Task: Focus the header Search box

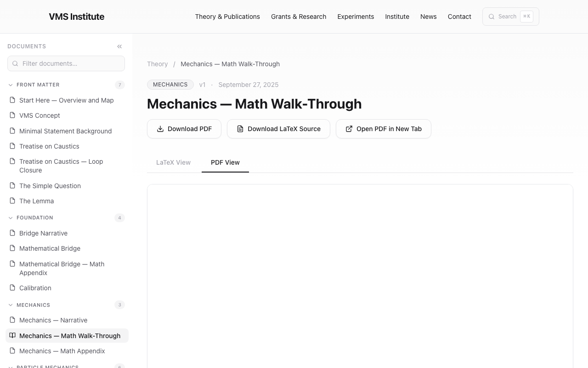Action: 511,17
